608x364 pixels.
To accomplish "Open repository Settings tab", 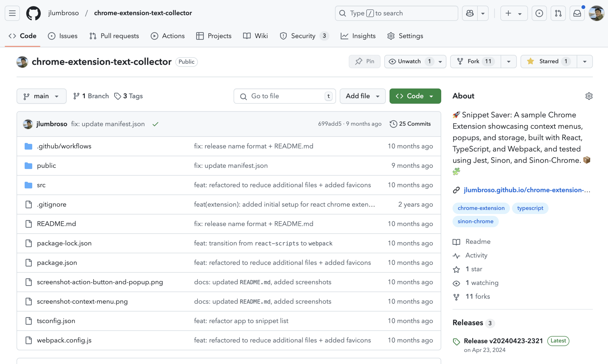I will coord(405,36).
